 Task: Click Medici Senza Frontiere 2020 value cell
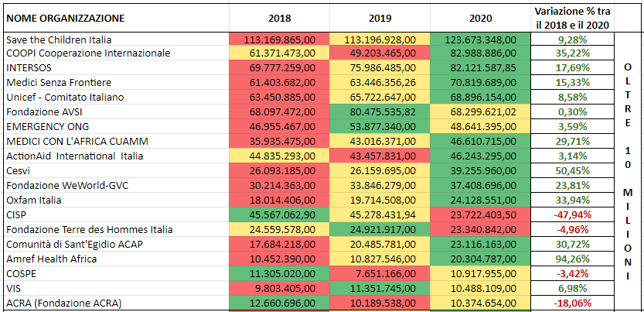480,83
